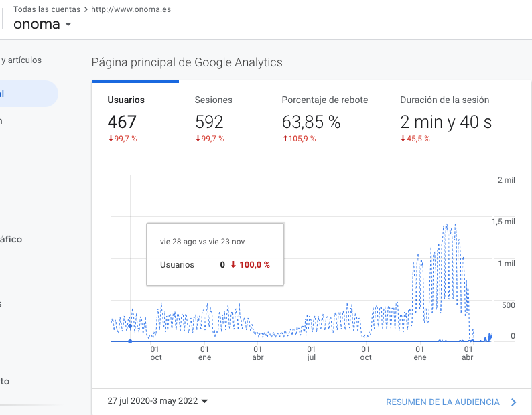Viewport: 532px width, 415px height.
Task: Click the data point on the solid baseline
Action: point(130,341)
